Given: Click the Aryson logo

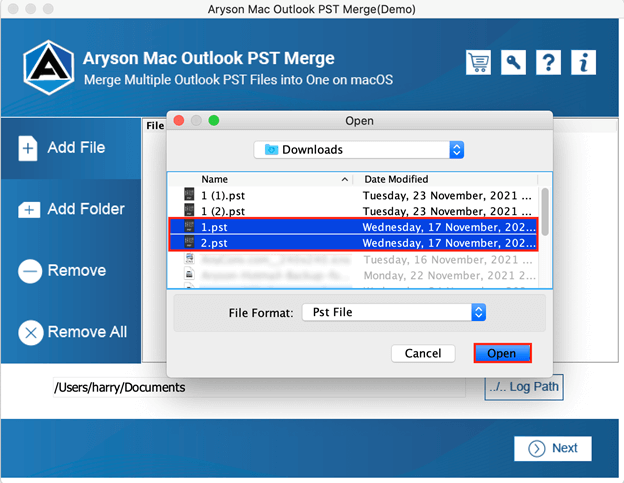Looking at the screenshot, I should [49, 68].
